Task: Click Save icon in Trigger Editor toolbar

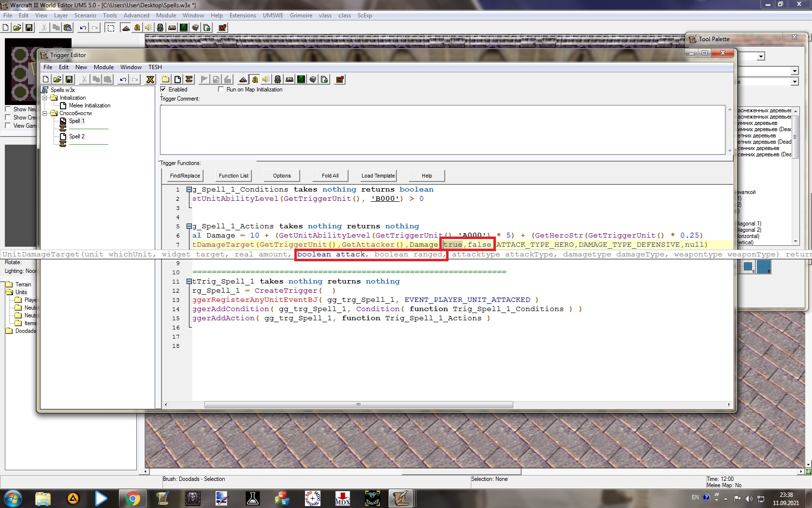Action: click(69, 79)
